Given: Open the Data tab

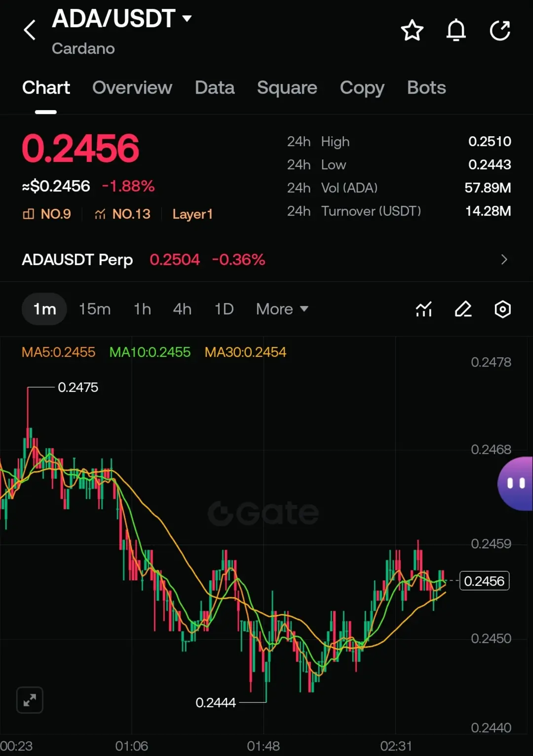Looking at the screenshot, I should [x=215, y=88].
